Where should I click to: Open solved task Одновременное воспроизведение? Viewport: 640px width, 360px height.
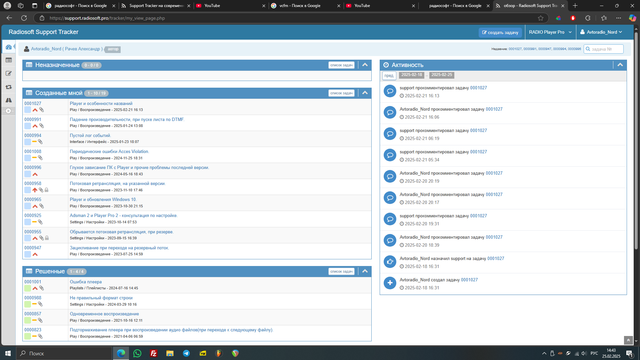104,314
